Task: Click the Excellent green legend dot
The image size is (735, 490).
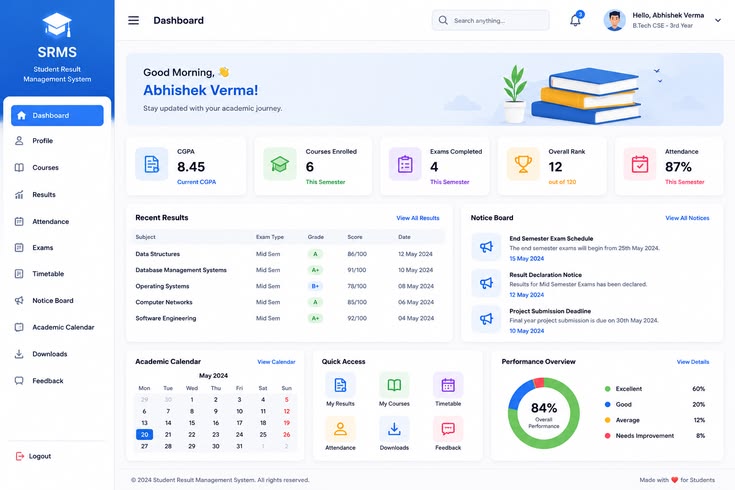Action: pos(608,389)
